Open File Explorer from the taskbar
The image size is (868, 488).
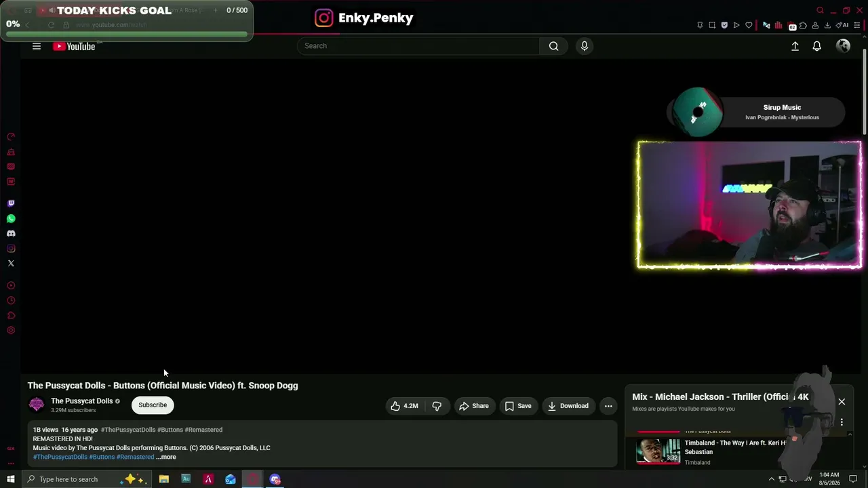[x=164, y=479]
